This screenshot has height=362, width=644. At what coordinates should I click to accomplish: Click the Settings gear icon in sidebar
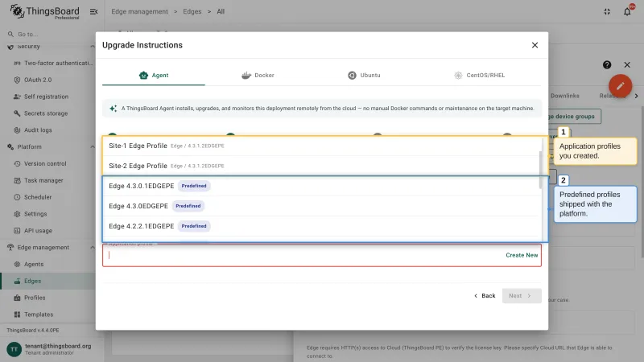(17, 214)
